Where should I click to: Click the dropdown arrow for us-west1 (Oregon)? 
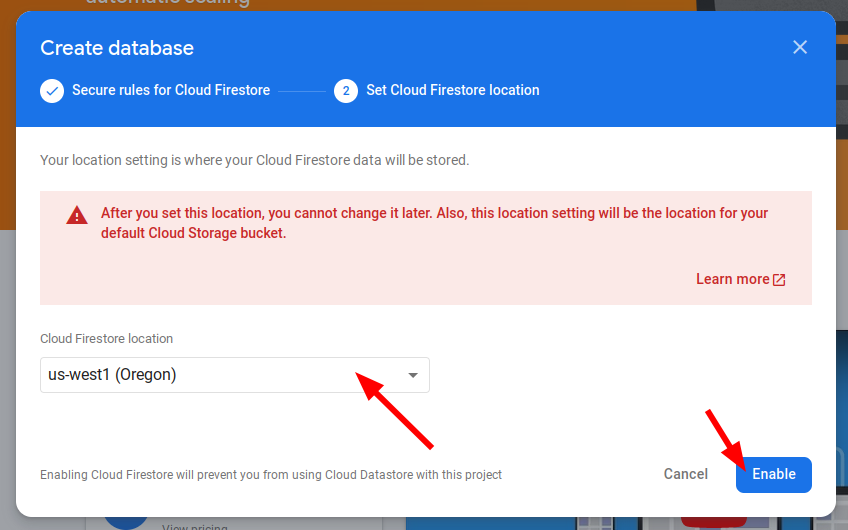point(413,375)
